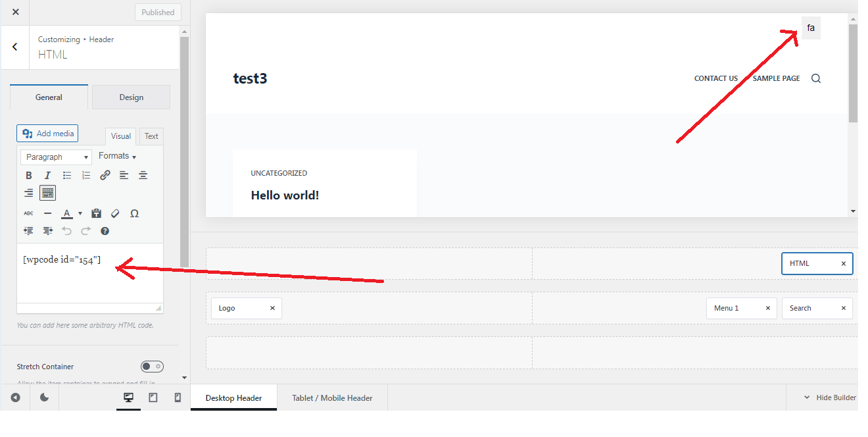Remove the HTML component from builder
868x437 pixels.
tap(844, 263)
